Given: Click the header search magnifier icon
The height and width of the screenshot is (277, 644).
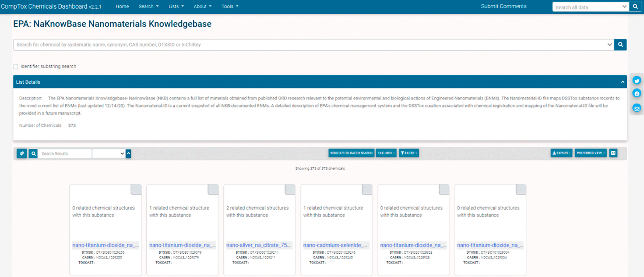Looking at the screenshot, I should pos(635,7).
